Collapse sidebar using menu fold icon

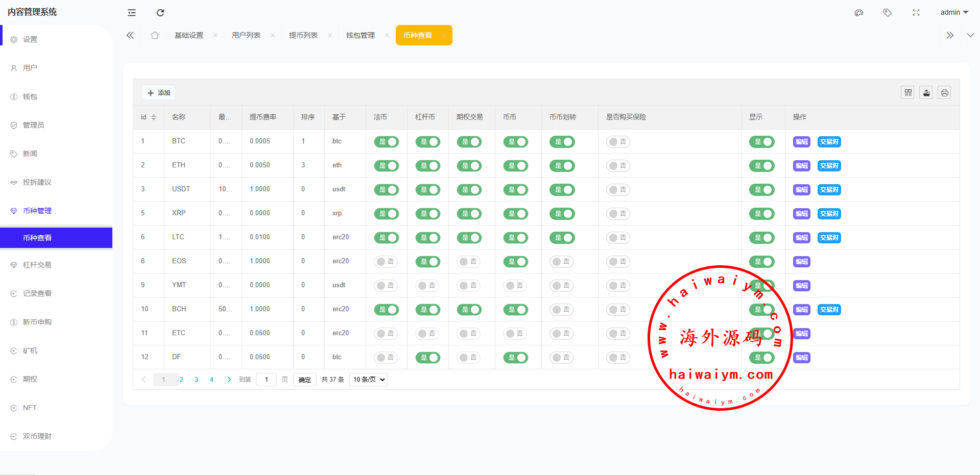(x=132, y=13)
